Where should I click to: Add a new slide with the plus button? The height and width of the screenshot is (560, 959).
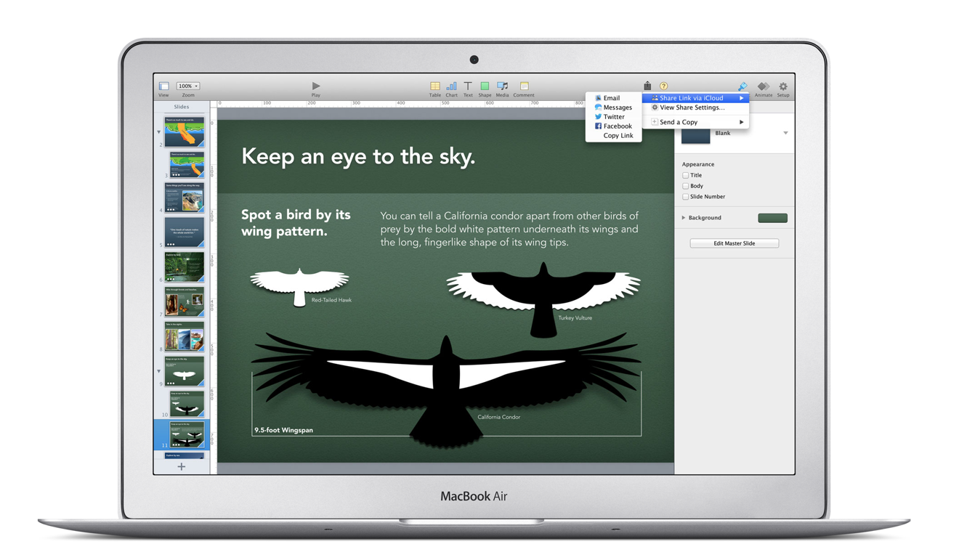(x=182, y=466)
